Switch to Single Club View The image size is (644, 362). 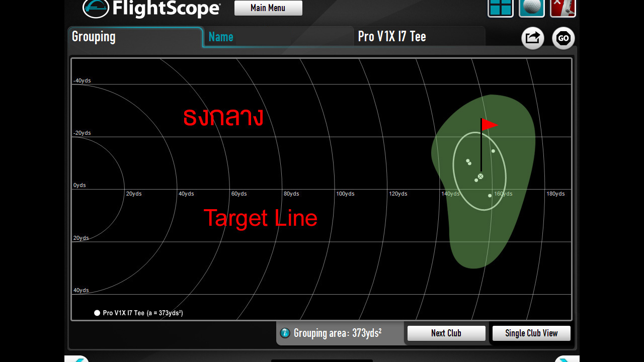[x=531, y=333]
